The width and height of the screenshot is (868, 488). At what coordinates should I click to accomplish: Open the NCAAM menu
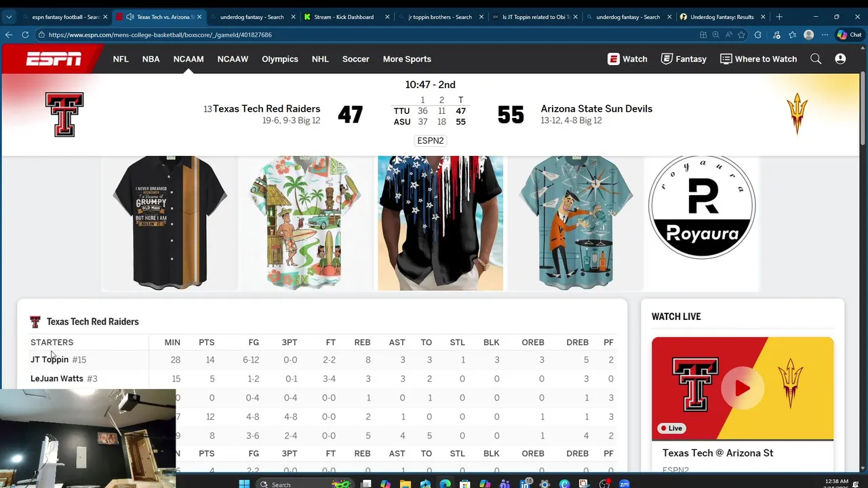click(x=189, y=59)
